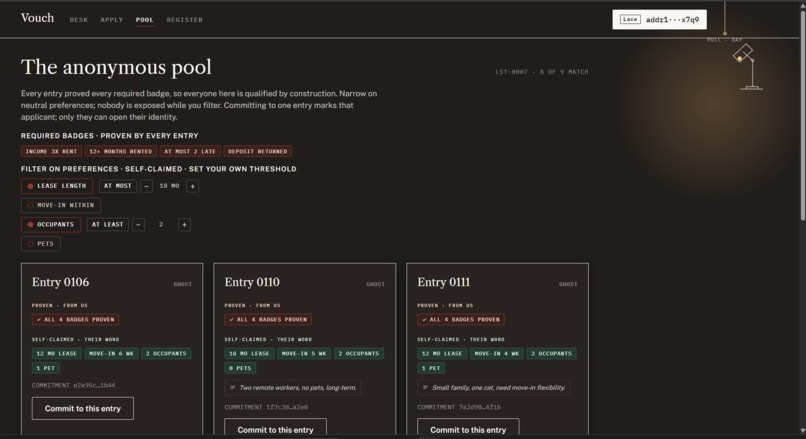Click the scrollbar down arrow
The image size is (806, 439).
point(802,430)
